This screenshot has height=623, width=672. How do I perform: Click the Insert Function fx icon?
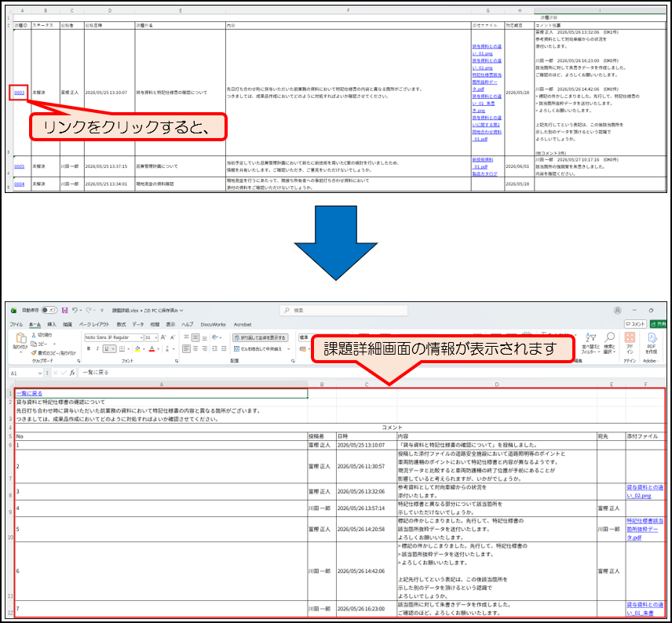click(72, 373)
